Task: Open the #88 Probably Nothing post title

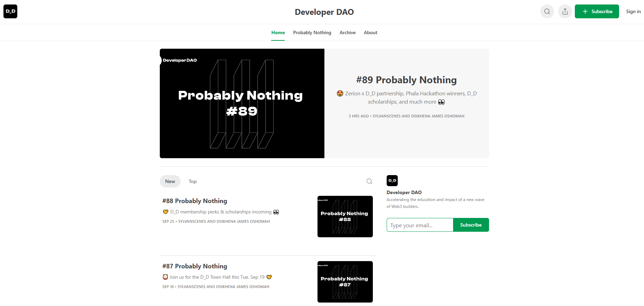Action: click(195, 201)
